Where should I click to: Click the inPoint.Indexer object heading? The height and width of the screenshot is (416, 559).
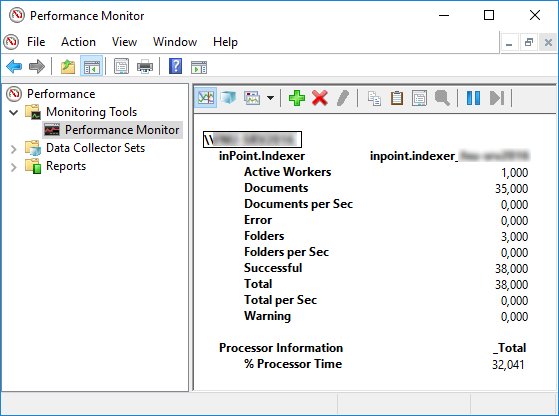click(262, 156)
